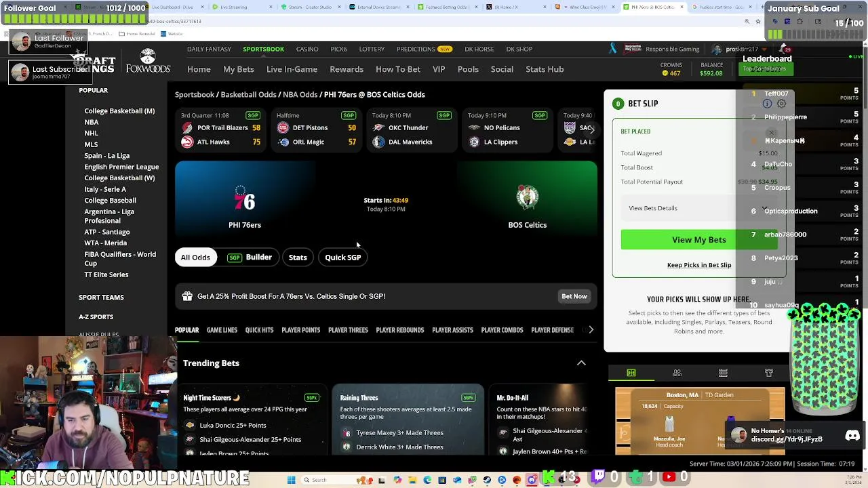The width and height of the screenshot is (868, 488).
Task: Click the DET Pistons team logo
Action: coord(283,127)
